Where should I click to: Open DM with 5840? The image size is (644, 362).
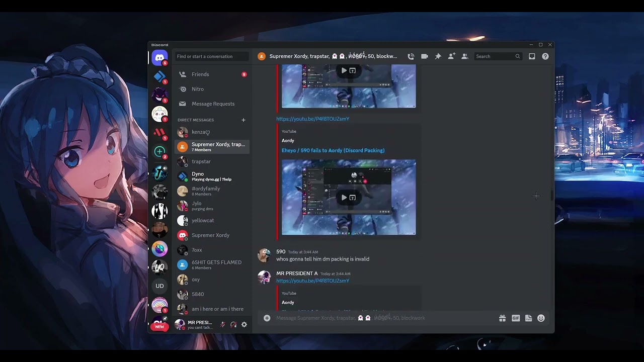[212, 294]
